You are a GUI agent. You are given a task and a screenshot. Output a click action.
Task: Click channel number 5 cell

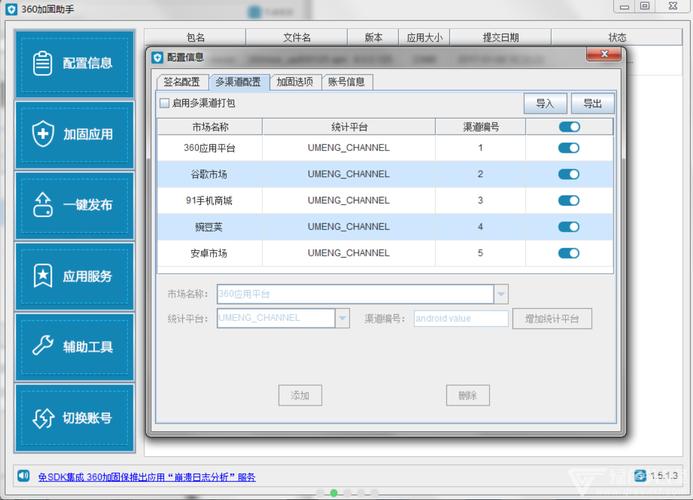click(x=480, y=253)
